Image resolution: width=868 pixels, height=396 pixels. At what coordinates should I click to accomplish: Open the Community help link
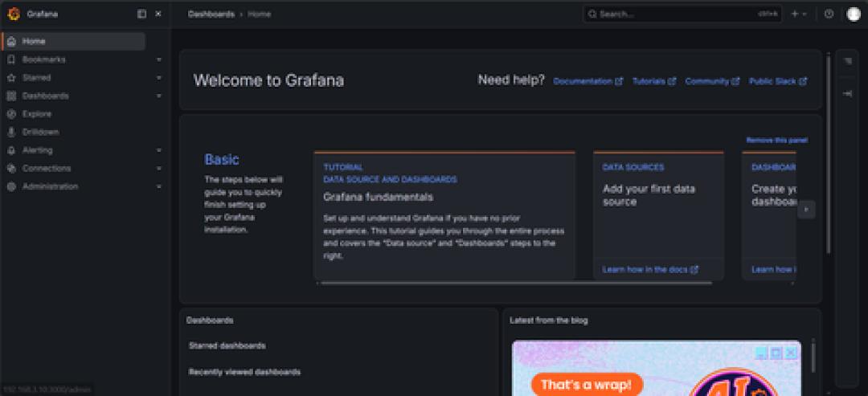712,81
